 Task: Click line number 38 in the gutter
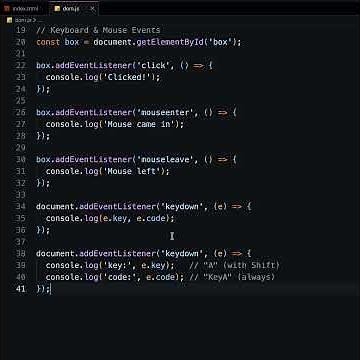click(21, 254)
